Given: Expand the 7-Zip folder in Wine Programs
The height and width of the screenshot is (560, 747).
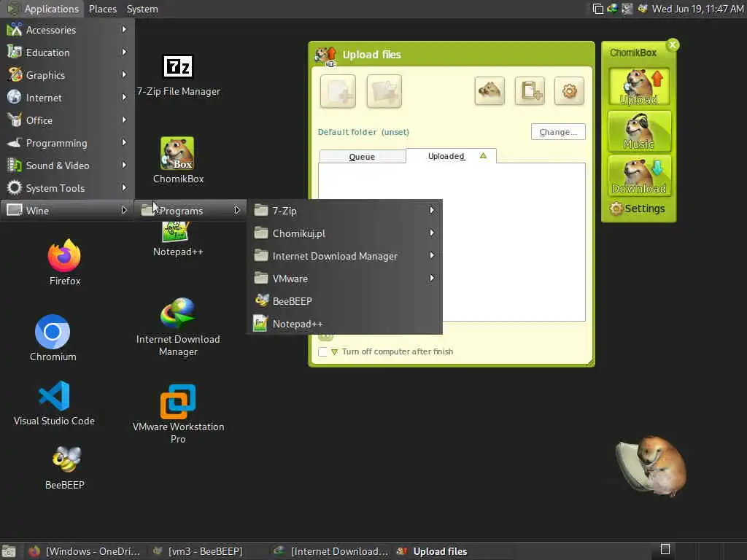Looking at the screenshot, I should [x=345, y=211].
